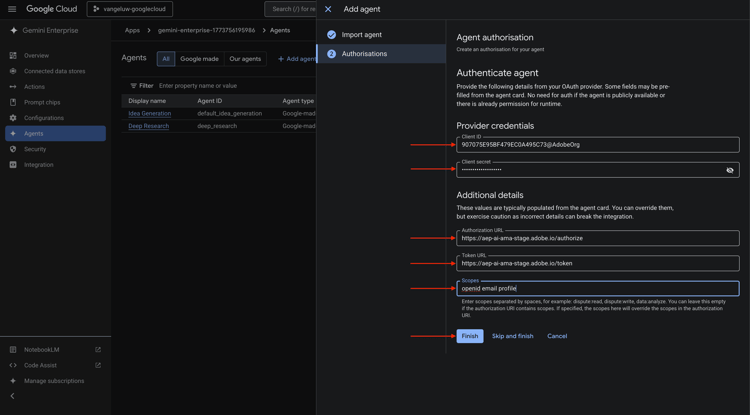Viewport: 750px width, 415px height.
Task: Open the Deep Research agent link
Action: (x=149, y=126)
